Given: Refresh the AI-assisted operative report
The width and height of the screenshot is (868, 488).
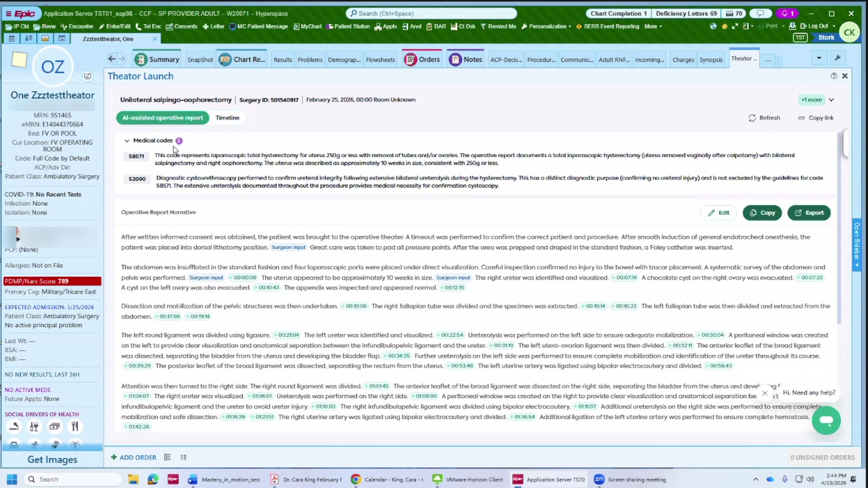Looking at the screenshot, I should (765, 117).
